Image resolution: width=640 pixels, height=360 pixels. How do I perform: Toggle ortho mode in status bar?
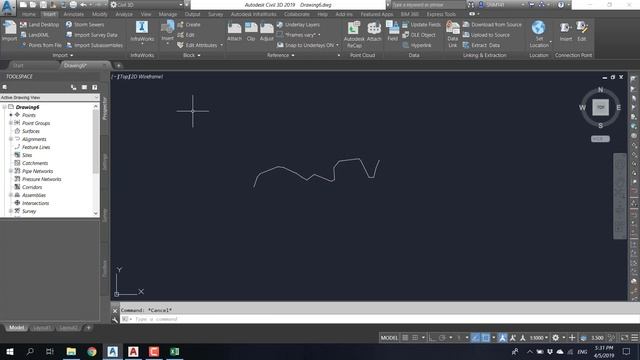(432, 338)
